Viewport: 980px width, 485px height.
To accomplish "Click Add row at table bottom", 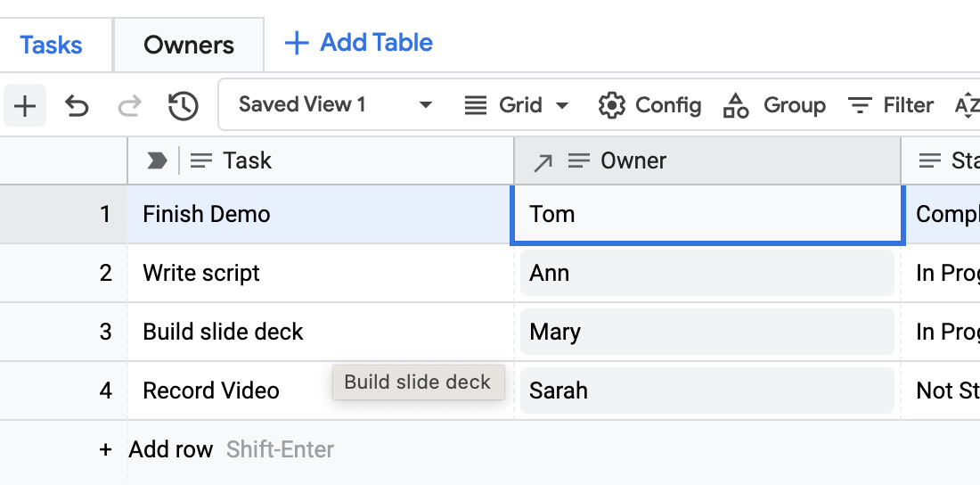I will click(169, 449).
